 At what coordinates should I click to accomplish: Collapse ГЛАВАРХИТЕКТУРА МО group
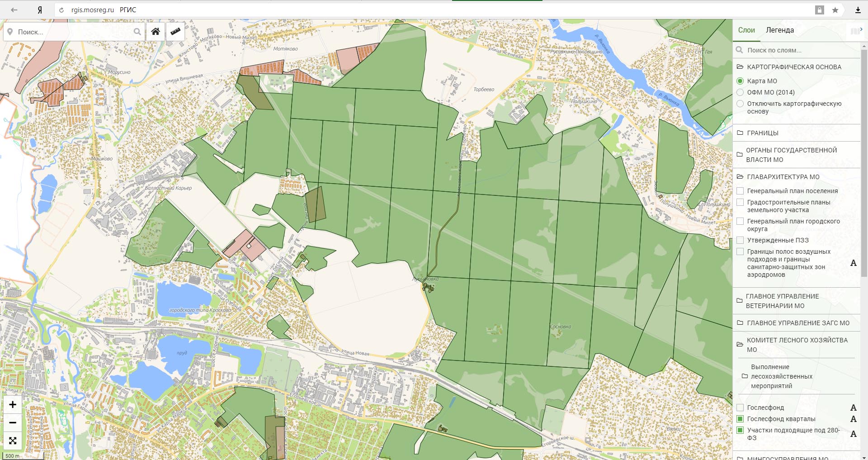coord(783,177)
